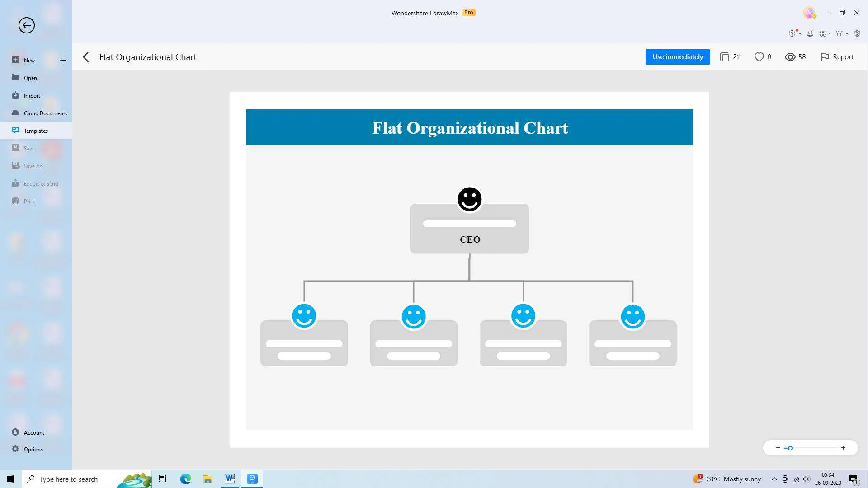Click the Account settings icon
Screen dimensions: 868x488
(x=15, y=432)
